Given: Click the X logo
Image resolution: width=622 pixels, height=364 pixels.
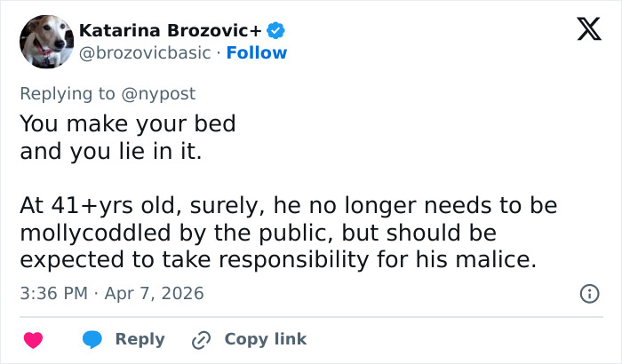Looking at the screenshot, I should (x=583, y=30).
